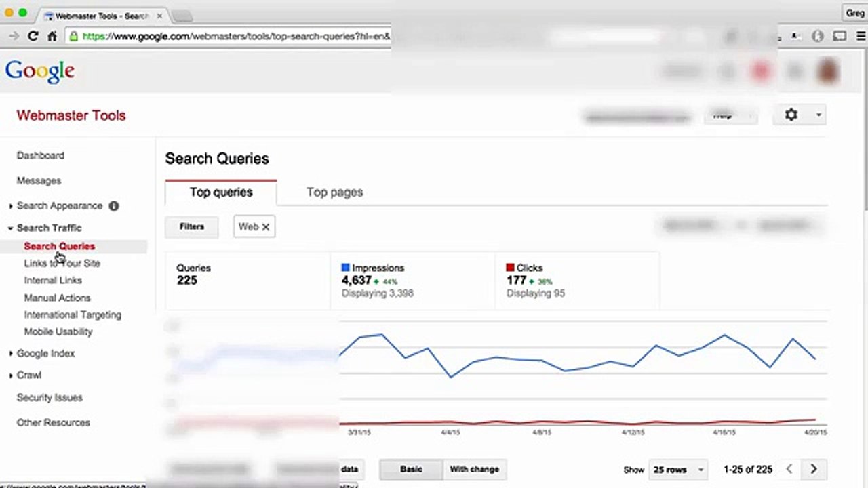Click the Google logo
Viewport: 868px width, 488px height.
(x=40, y=72)
